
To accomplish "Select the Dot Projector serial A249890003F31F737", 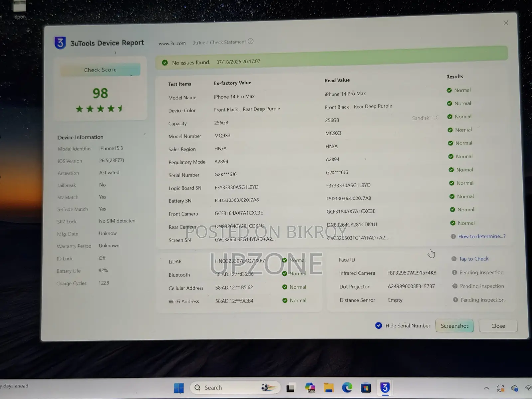I will [x=411, y=286].
